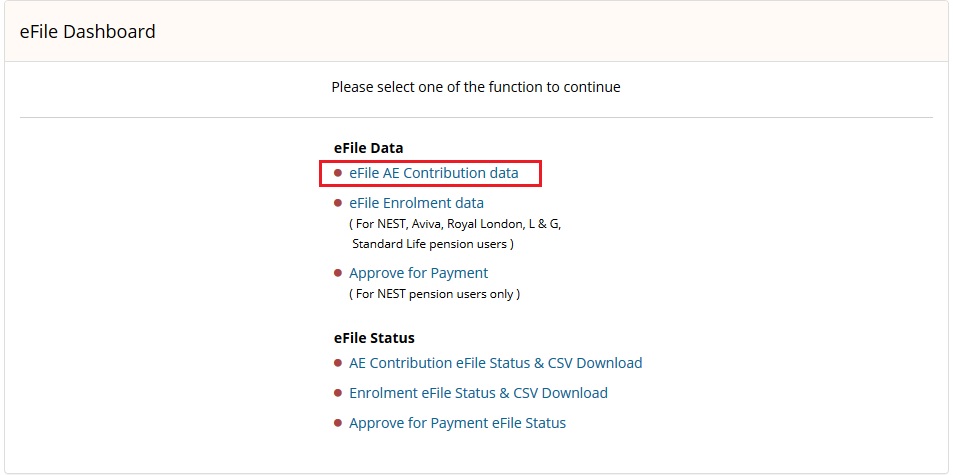Open the Approve for Payment eFile Status link

(457, 423)
